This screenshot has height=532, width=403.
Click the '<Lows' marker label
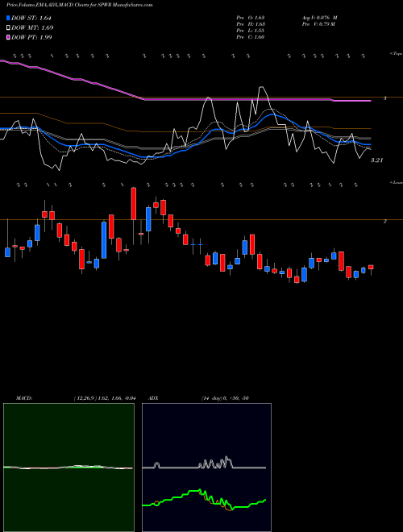(x=396, y=182)
